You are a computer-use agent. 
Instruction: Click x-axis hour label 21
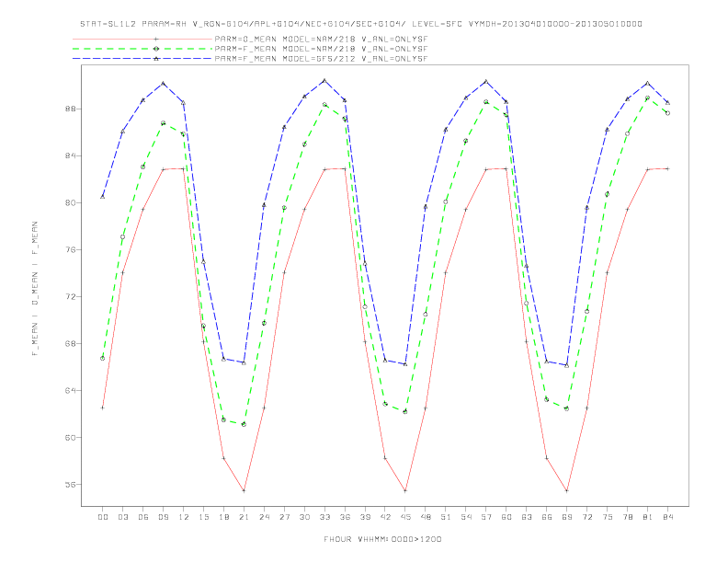pyautogui.click(x=244, y=517)
